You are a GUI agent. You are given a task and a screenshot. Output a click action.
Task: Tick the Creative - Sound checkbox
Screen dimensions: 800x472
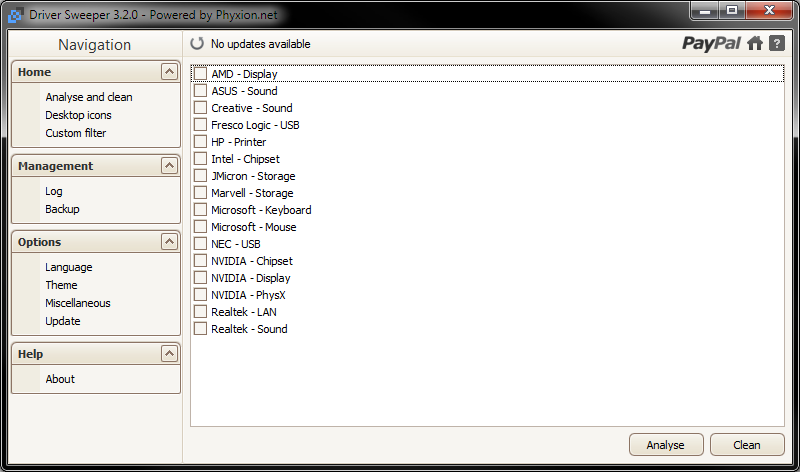coord(201,108)
